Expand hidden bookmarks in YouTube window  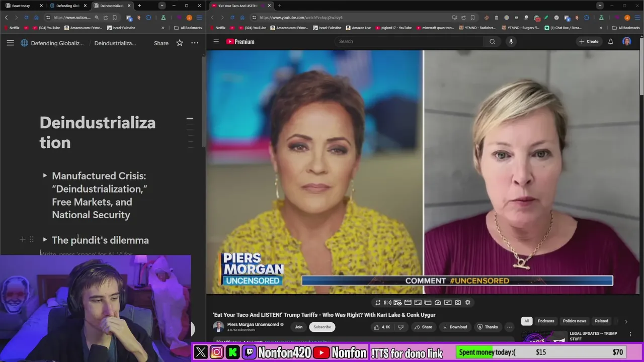point(601,28)
